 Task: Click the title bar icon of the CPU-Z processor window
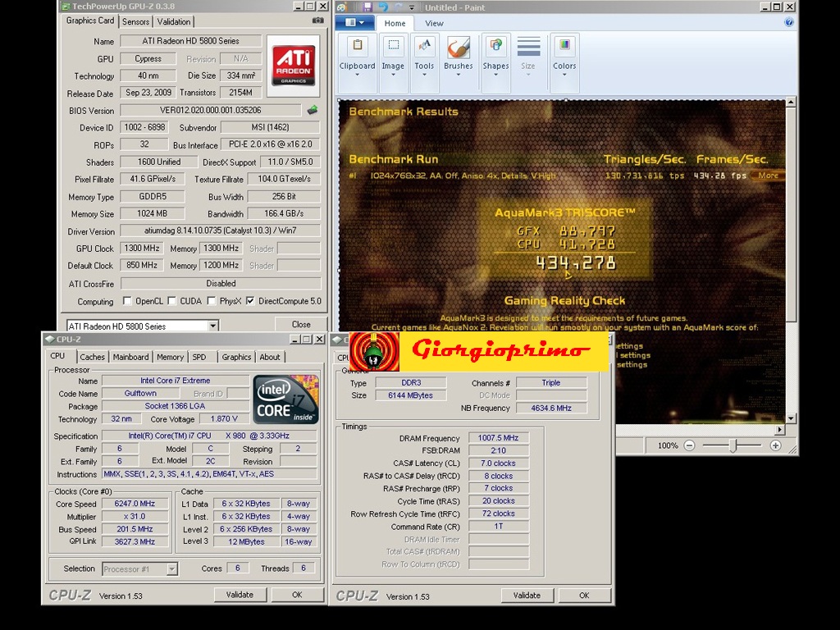tap(50, 339)
